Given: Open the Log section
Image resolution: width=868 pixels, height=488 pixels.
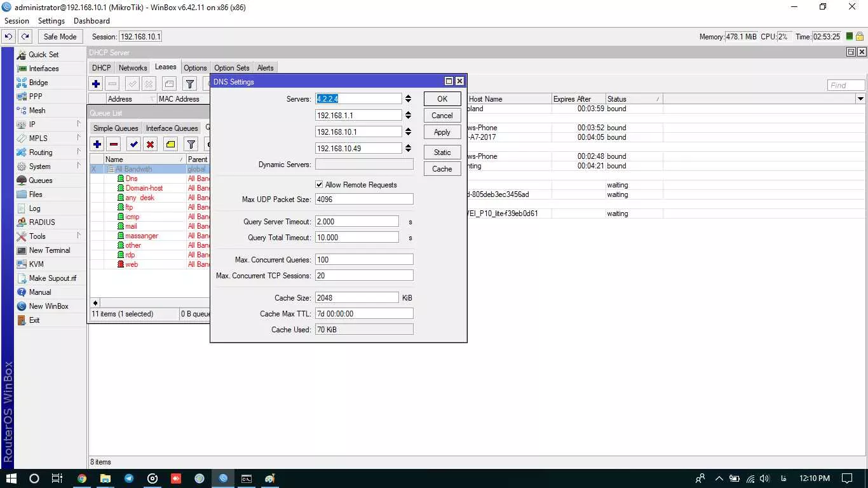Looking at the screenshot, I should [34, 208].
